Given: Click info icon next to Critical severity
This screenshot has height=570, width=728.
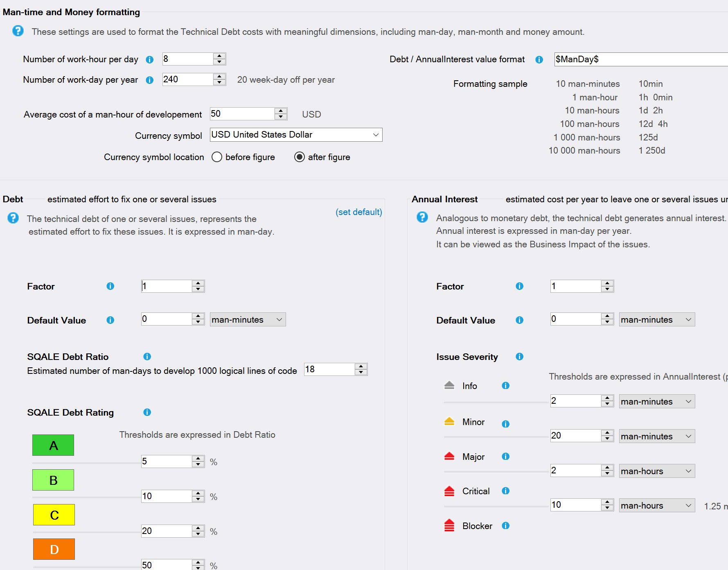Looking at the screenshot, I should (506, 491).
